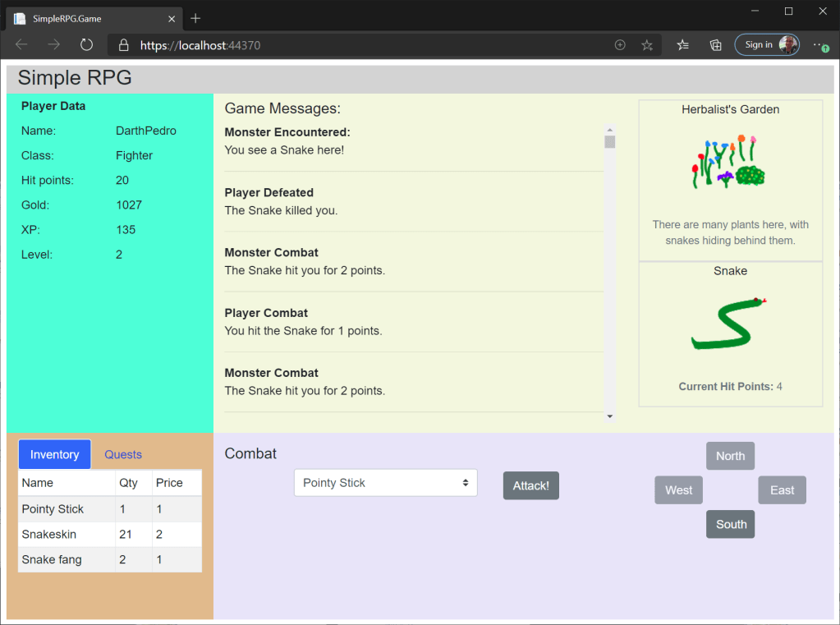The width and height of the screenshot is (840, 625).
Task: Add this page to favorites via star icon
Action: 647,45
